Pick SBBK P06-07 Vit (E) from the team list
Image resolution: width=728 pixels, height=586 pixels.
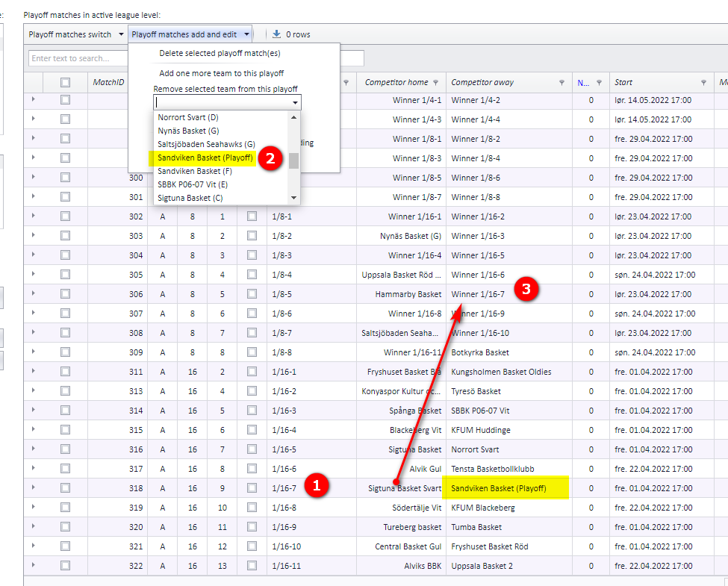tap(193, 185)
